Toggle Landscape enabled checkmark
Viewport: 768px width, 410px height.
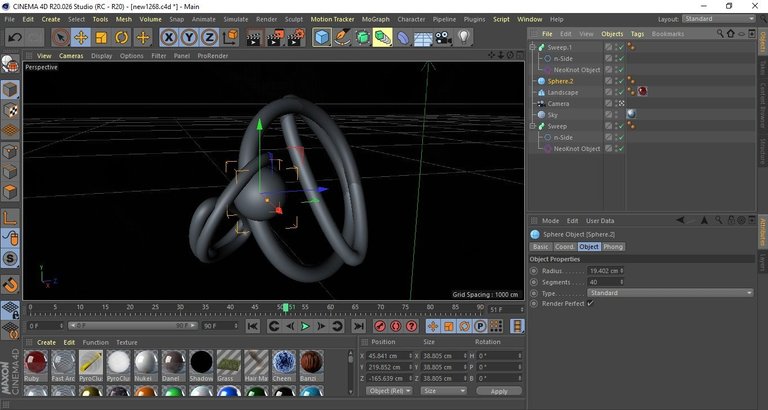pos(621,93)
